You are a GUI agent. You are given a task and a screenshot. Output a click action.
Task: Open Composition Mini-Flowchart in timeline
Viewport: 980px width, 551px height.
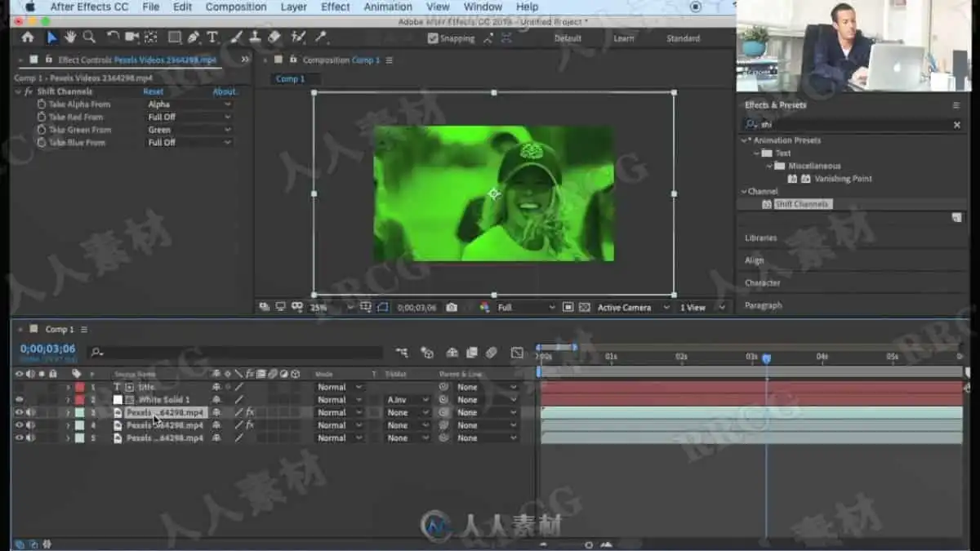coord(402,353)
